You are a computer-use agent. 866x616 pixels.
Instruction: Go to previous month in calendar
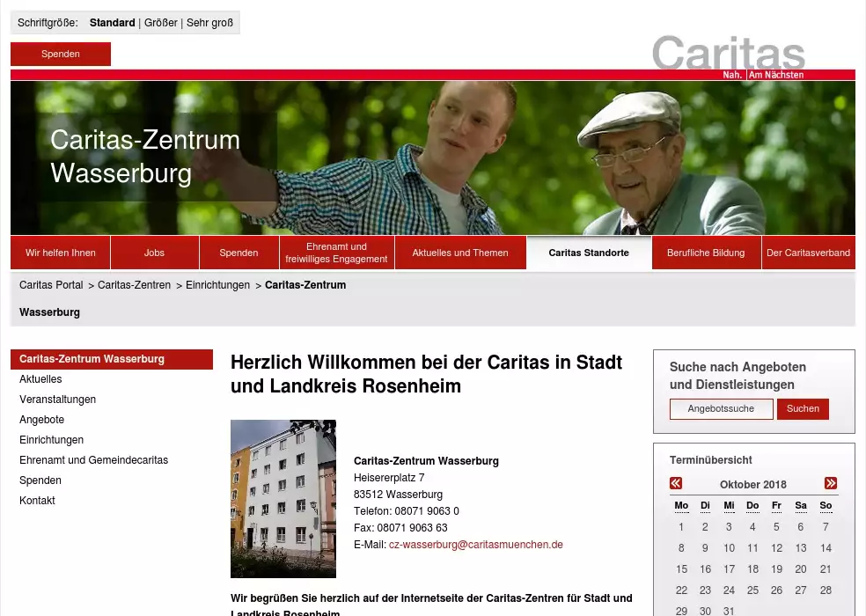point(676,483)
